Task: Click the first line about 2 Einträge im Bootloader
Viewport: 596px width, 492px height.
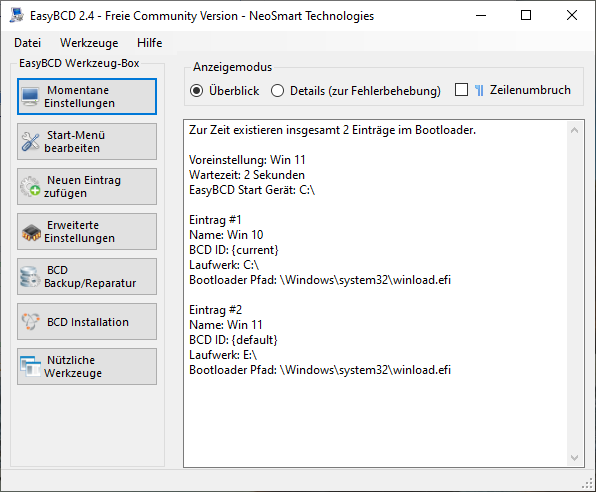Action: pyautogui.click(x=333, y=130)
